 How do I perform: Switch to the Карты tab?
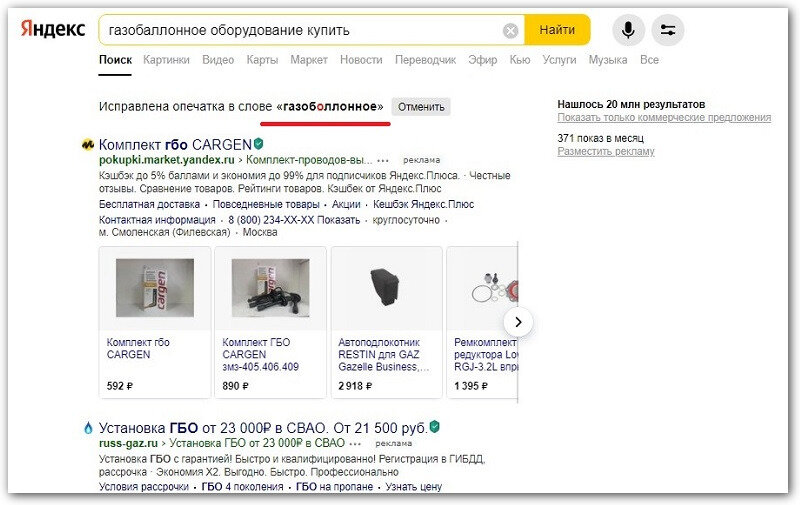[x=262, y=60]
